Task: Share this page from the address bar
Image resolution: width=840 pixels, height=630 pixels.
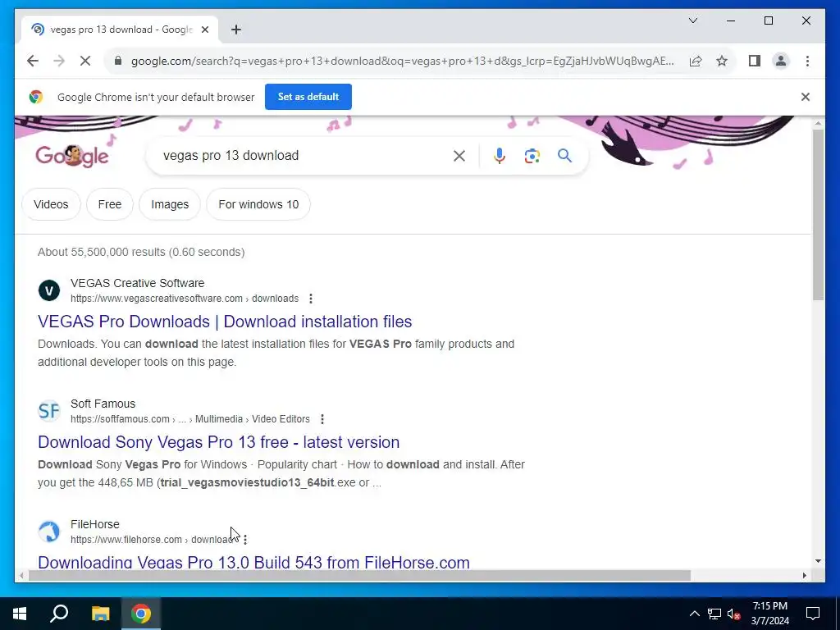Action: click(x=696, y=61)
